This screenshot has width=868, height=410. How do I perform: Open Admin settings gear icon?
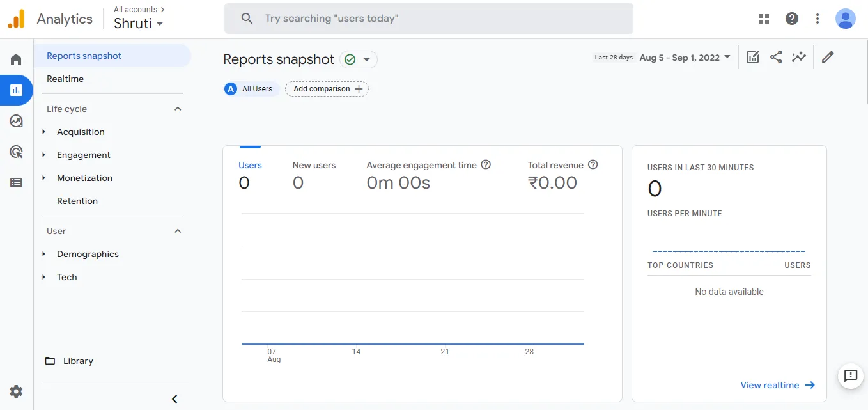point(16,391)
